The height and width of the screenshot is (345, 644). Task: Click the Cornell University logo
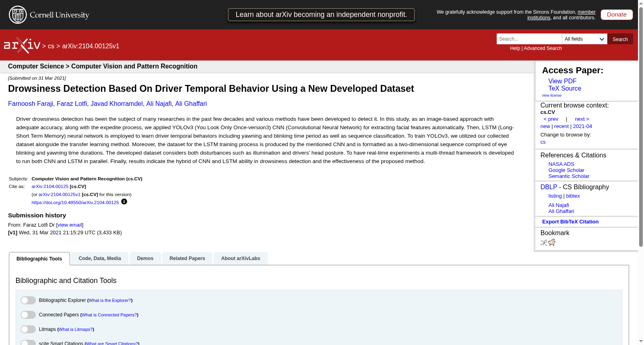click(49, 15)
